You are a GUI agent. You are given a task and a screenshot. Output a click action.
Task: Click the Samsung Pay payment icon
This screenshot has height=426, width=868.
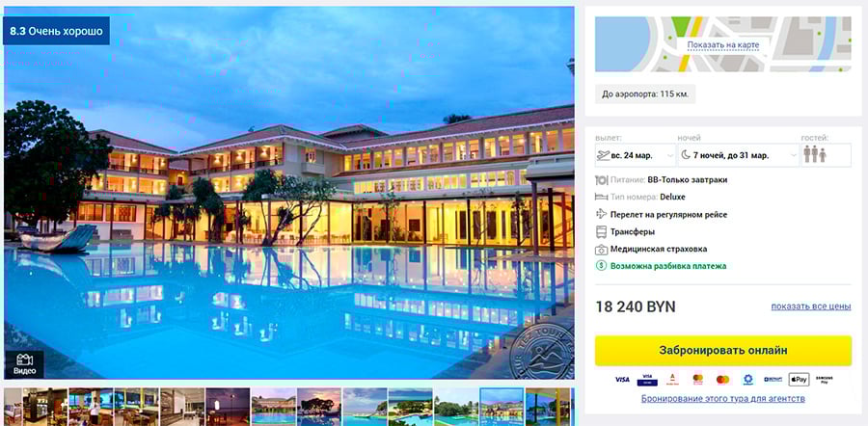[x=825, y=380]
